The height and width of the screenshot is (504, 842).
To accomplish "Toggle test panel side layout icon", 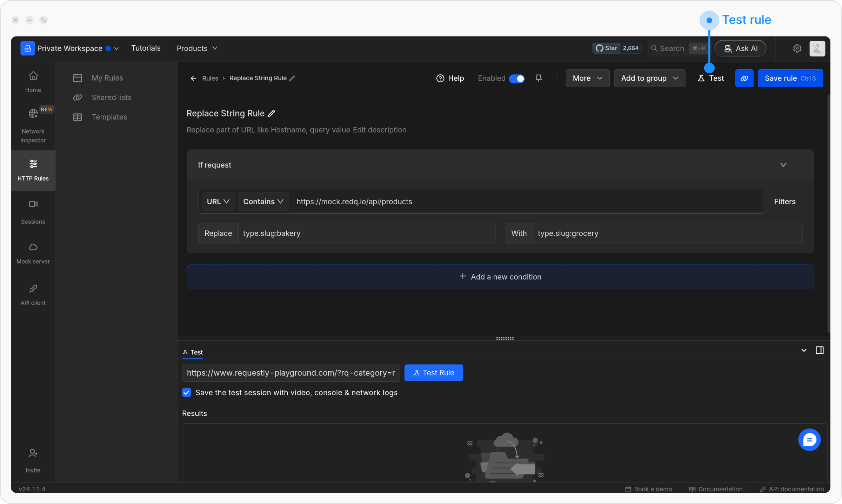I will 820,350.
